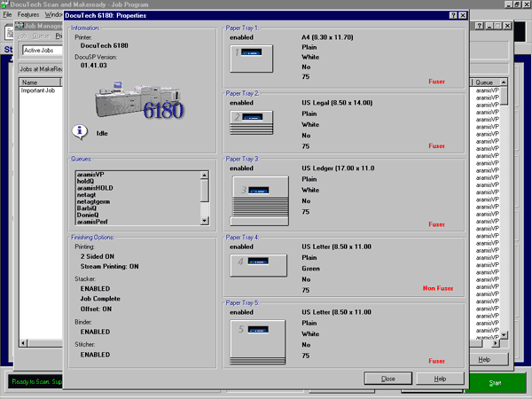The height and width of the screenshot is (399, 532).
Task: Click the Help button in Properties dialog
Action: point(440,379)
